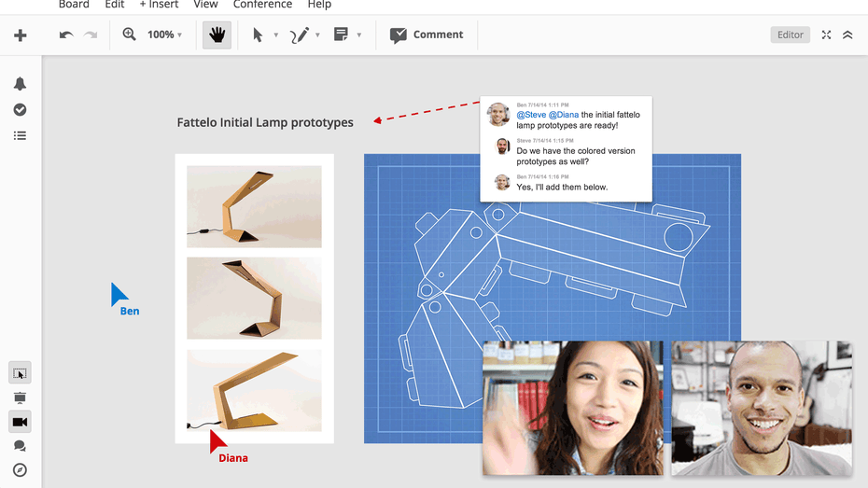Toggle the video camera conference

point(20,423)
